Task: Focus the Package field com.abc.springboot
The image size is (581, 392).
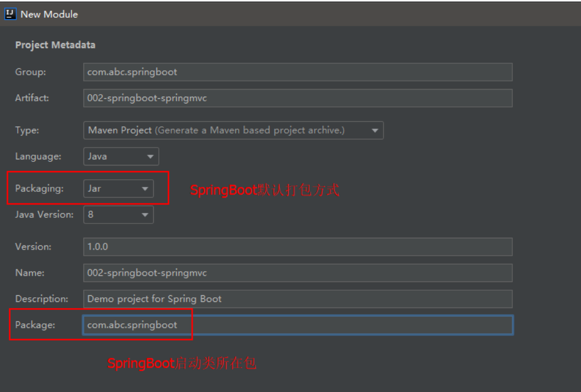Action: (x=298, y=325)
